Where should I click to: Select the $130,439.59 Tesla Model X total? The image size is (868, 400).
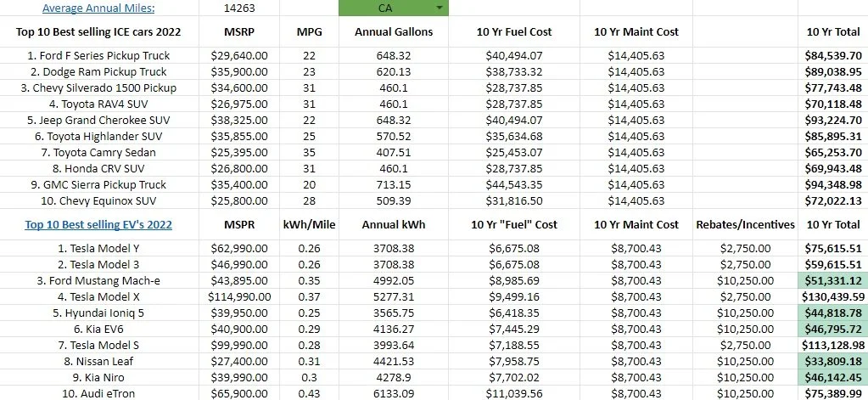pos(832,297)
